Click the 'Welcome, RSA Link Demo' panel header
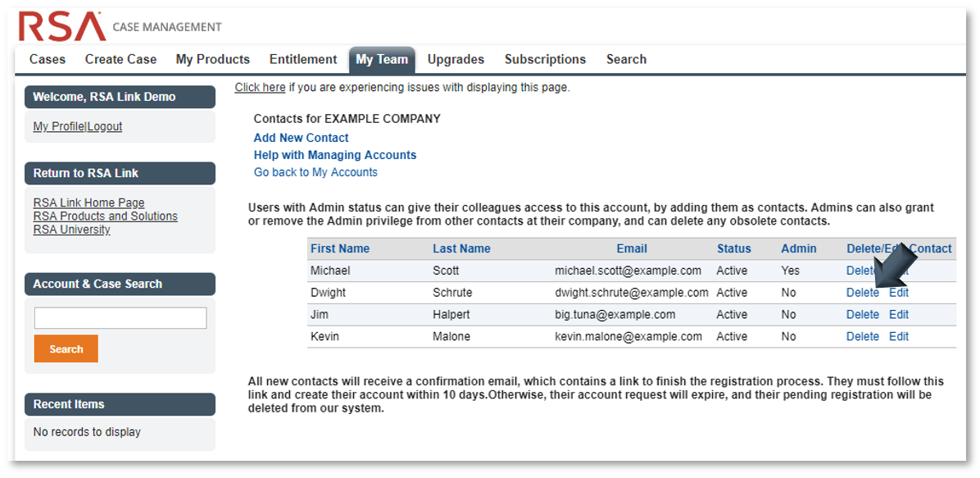 pos(120,97)
